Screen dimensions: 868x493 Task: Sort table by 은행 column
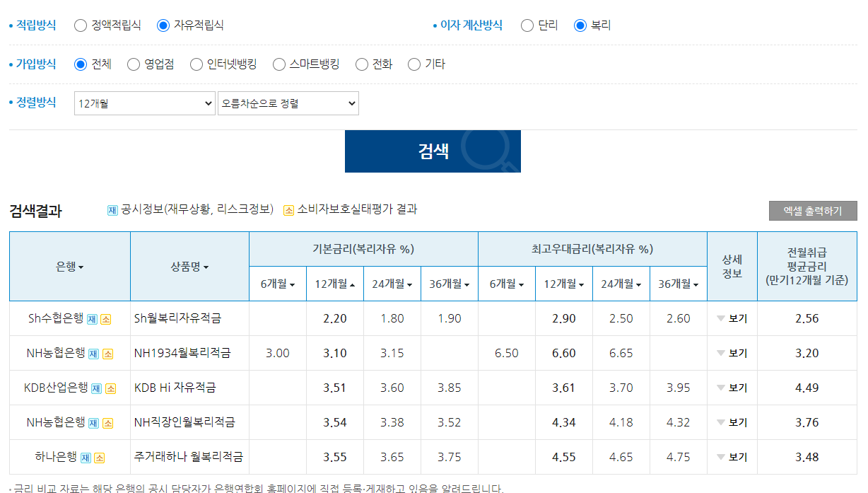click(70, 267)
